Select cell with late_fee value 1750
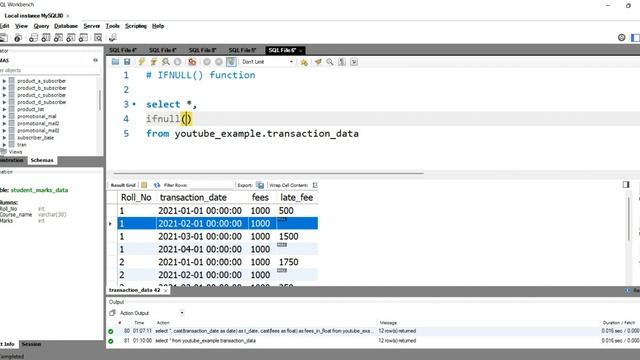Viewport: 640px width, 360px height. pyautogui.click(x=298, y=262)
